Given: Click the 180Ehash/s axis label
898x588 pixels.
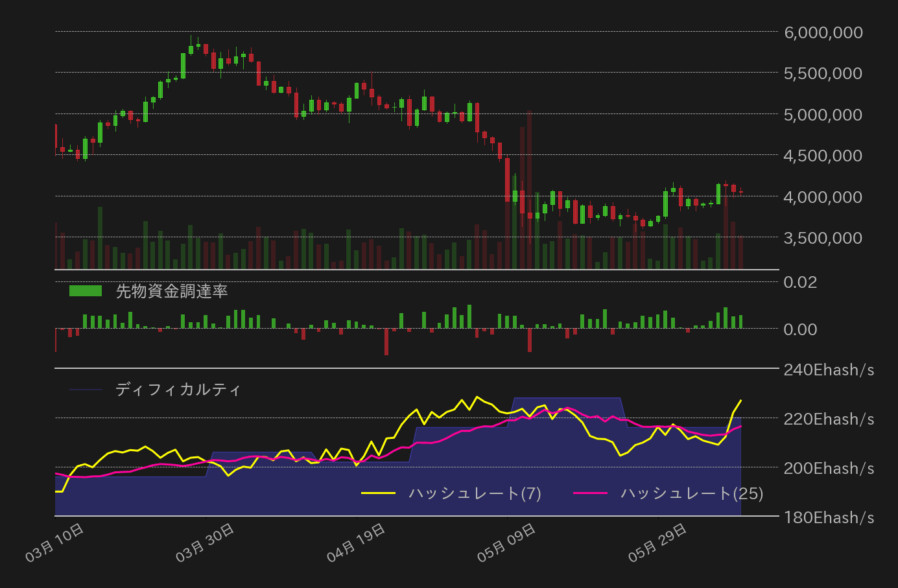Looking at the screenshot, I should tap(829, 518).
